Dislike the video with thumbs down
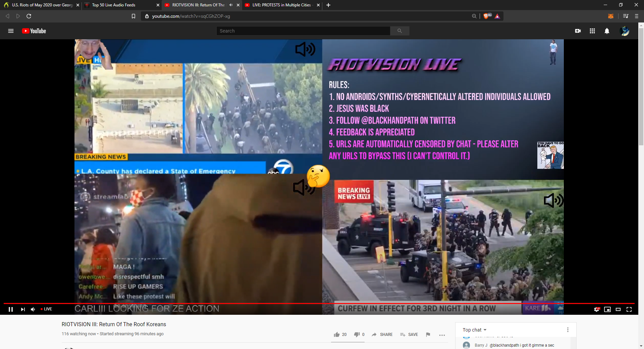The width and height of the screenshot is (644, 349). click(x=359, y=335)
